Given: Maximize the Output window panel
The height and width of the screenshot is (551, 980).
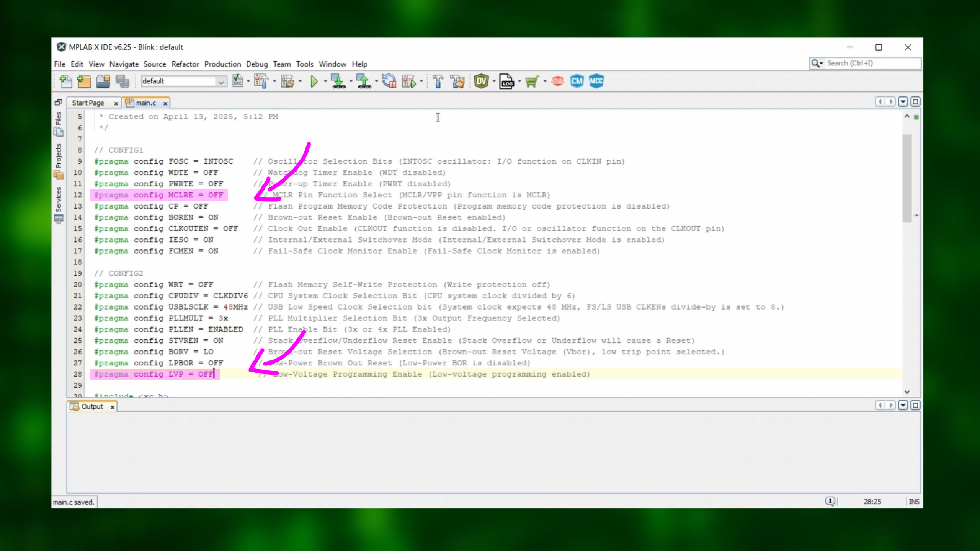Looking at the screenshot, I should click(x=915, y=405).
